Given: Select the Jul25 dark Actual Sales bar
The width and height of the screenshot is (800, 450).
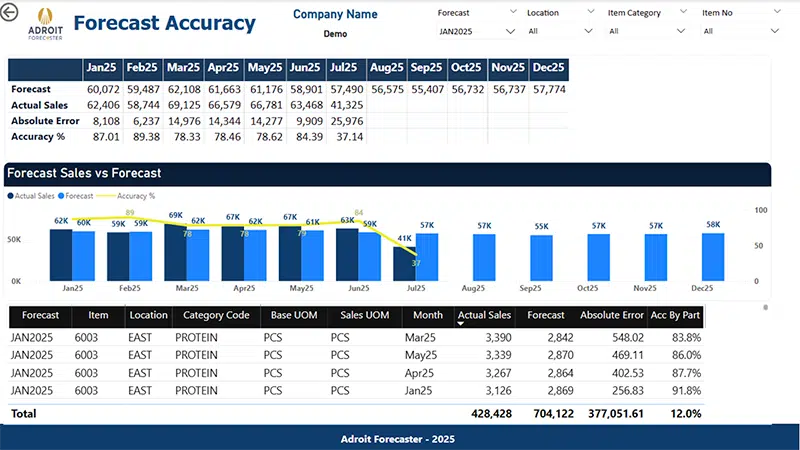Looking at the screenshot, I should [x=404, y=263].
